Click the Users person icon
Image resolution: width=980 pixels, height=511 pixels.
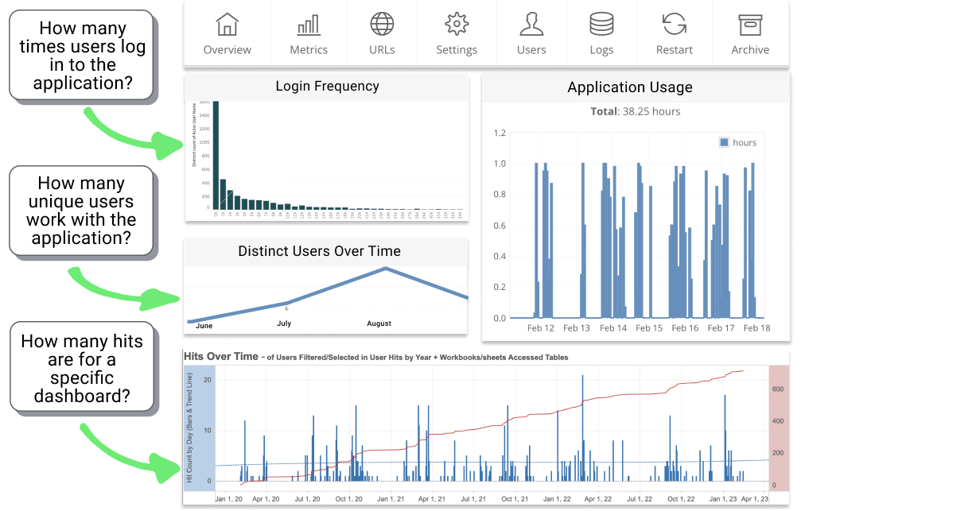click(531, 24)
